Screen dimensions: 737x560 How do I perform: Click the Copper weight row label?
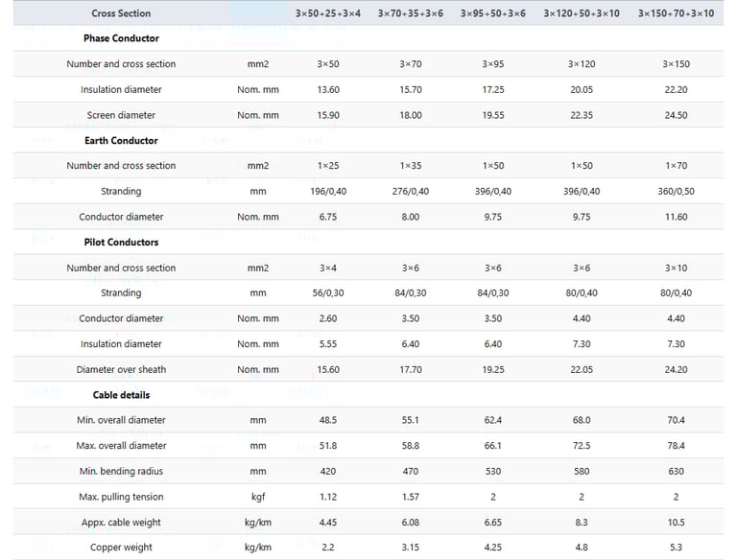pyautogui.click(x=121, y=548)
